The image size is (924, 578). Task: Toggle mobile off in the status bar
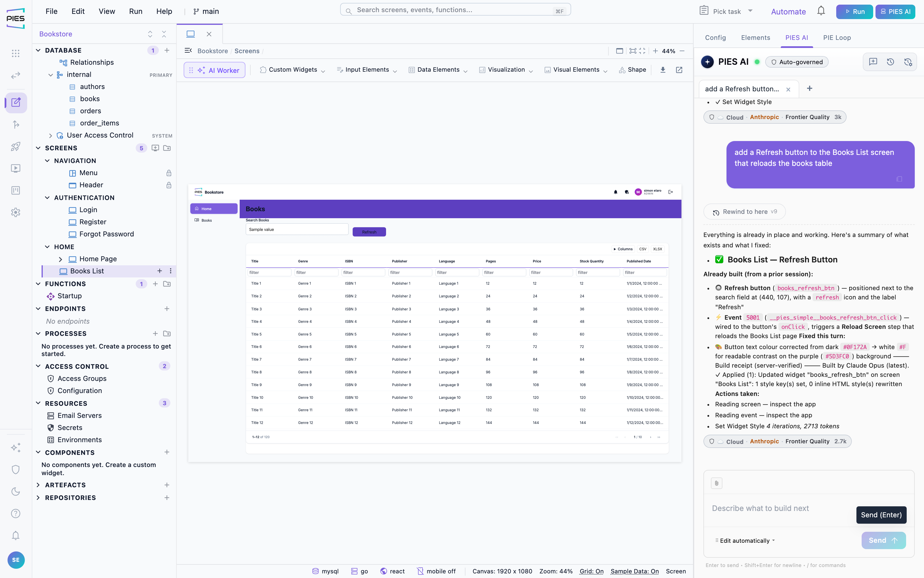436,571
